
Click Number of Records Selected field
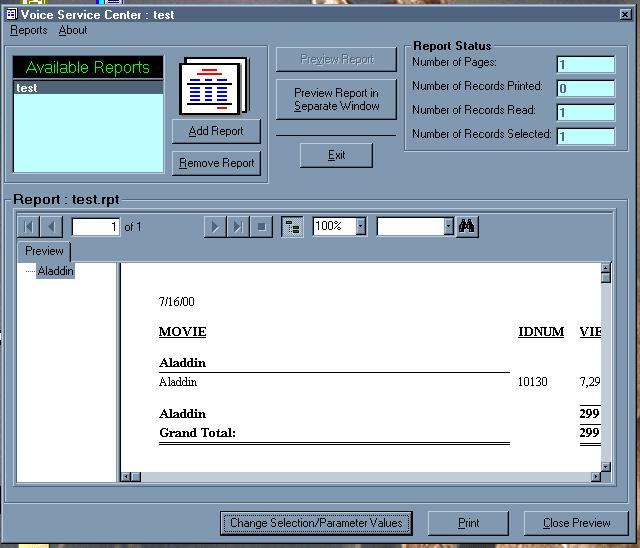click(586, 136)
